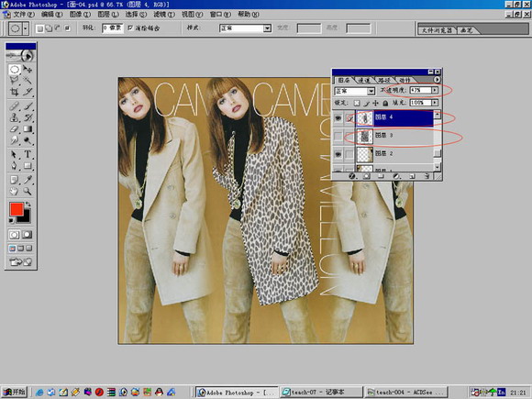Select the Eraser tool
Screen dimensions: 532x399
(x=15, y=129)
